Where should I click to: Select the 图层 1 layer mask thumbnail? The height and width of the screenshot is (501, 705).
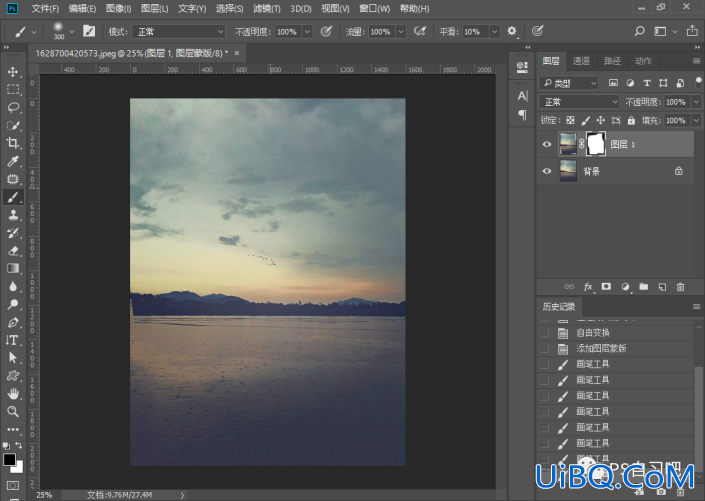tap(596, 144)
